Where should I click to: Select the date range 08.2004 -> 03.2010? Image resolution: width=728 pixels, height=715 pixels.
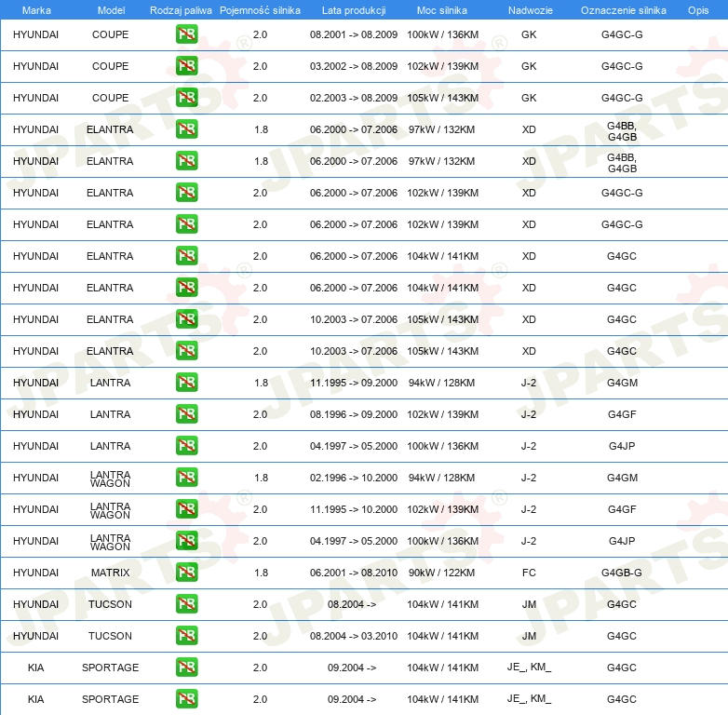(354, 636)
